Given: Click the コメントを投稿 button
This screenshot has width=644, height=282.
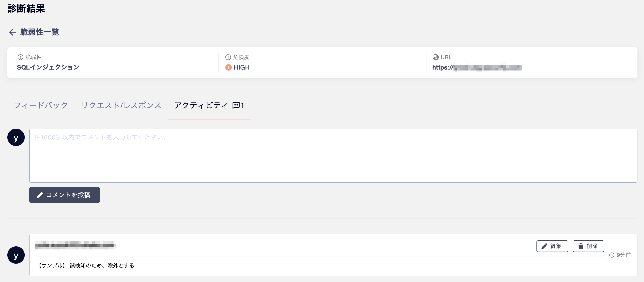Looking at the screenshot, I should [x=64, y=195].
